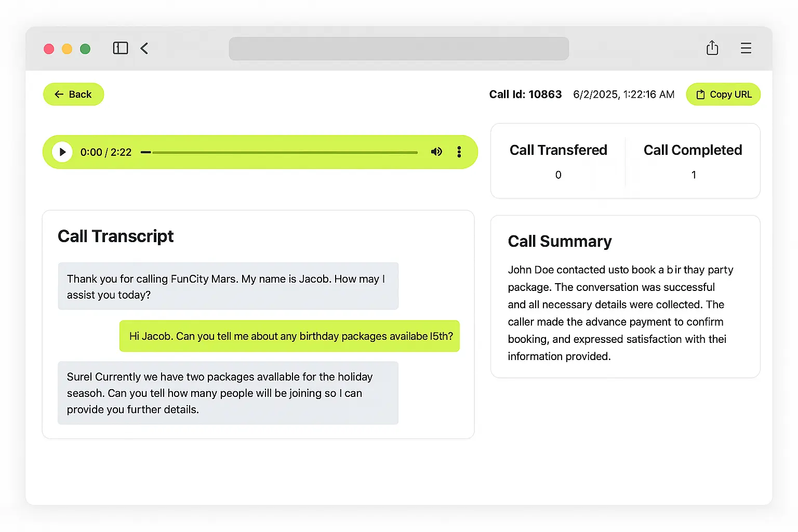Viewport: 798px width, 532px height.
Task: Click the Call Completed label
Action: [x=693, y=150]
